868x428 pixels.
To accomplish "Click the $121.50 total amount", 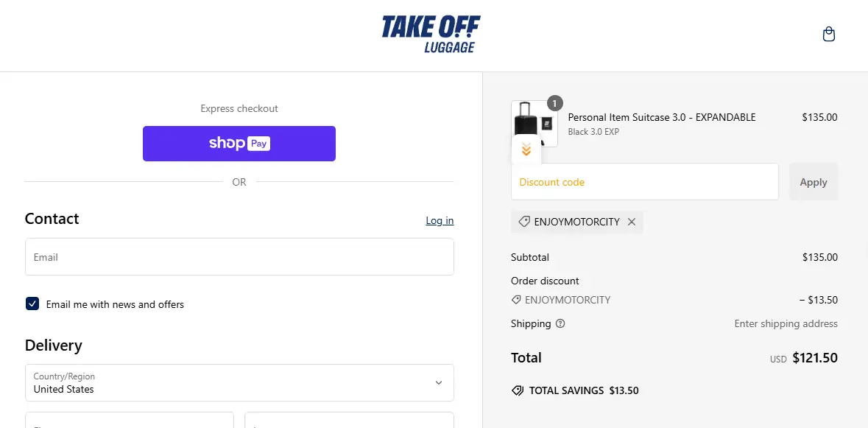I will (x=814, y=358).
